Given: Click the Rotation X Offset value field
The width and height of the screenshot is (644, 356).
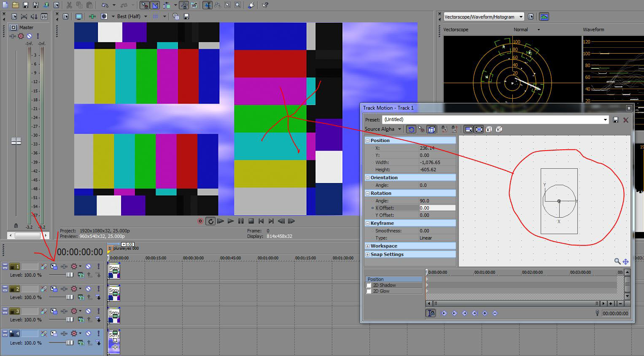Looking at the screenshot, I should click(x=437, y=208).
